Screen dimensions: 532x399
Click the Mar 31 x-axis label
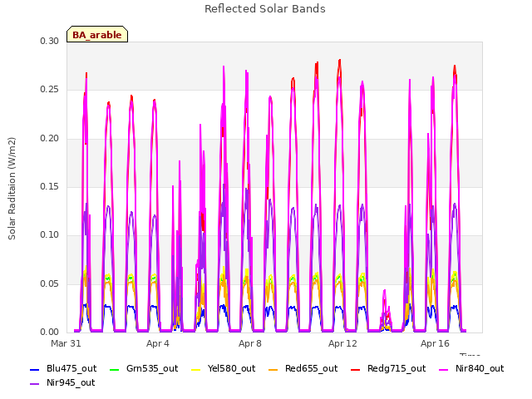pyautogui.click(x=66, y=343)
